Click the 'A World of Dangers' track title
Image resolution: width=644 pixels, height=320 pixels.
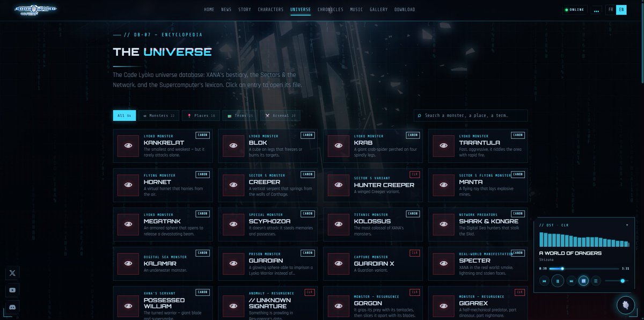570,253
